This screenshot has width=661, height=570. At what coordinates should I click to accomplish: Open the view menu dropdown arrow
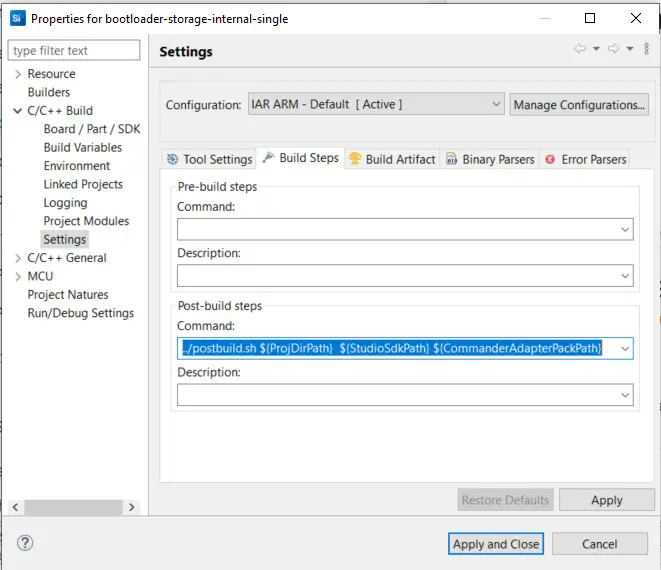[x=645, y=49]
